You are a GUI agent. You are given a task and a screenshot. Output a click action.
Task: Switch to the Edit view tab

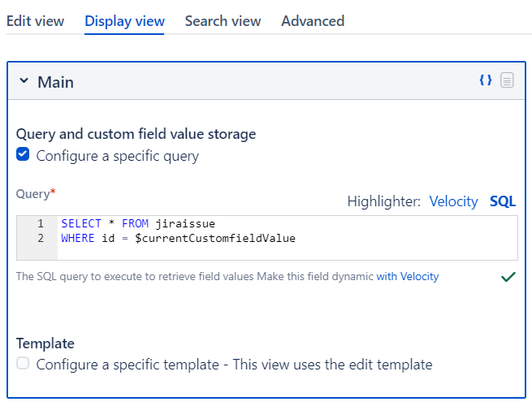[x=35, y=21]
